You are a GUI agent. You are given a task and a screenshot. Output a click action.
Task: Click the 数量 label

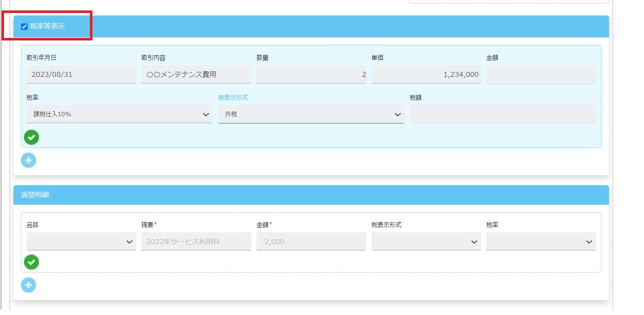262,58
